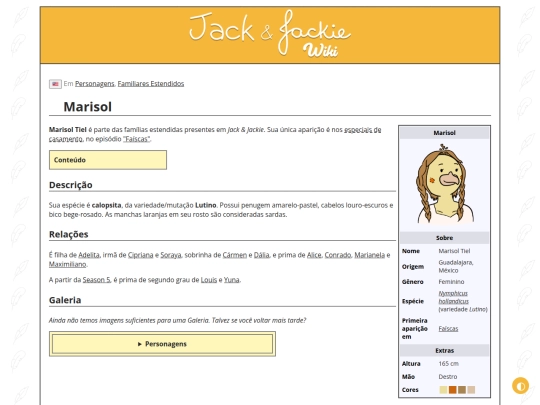This screenshot has width=540, height=405.
Task: Click the Sobre infobox section header
Action: [x=444, y=238]
